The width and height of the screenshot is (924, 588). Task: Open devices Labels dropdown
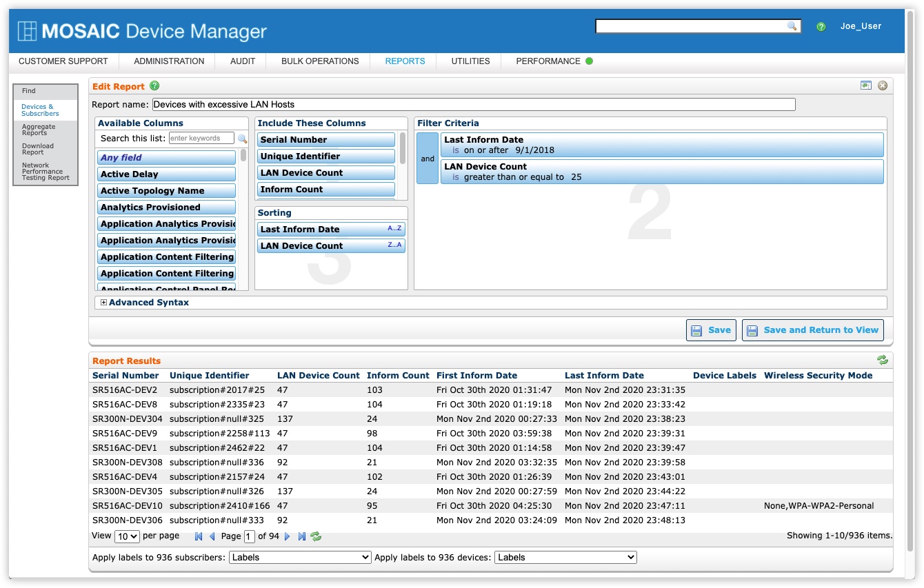click(x=565, y=557)
